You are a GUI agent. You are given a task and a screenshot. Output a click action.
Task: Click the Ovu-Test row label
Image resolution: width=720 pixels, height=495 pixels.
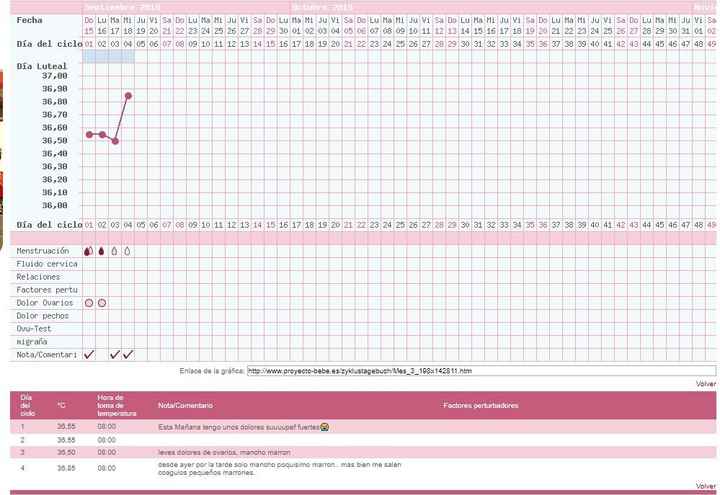pos(34,329)
